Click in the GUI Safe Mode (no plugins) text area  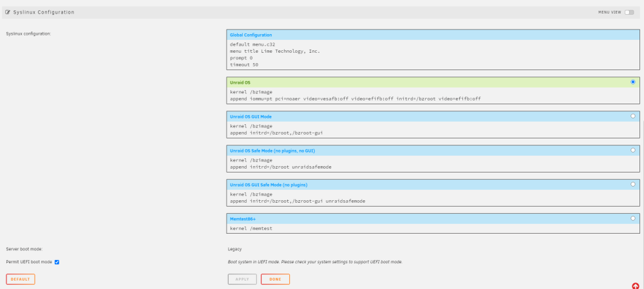[433, 198]
